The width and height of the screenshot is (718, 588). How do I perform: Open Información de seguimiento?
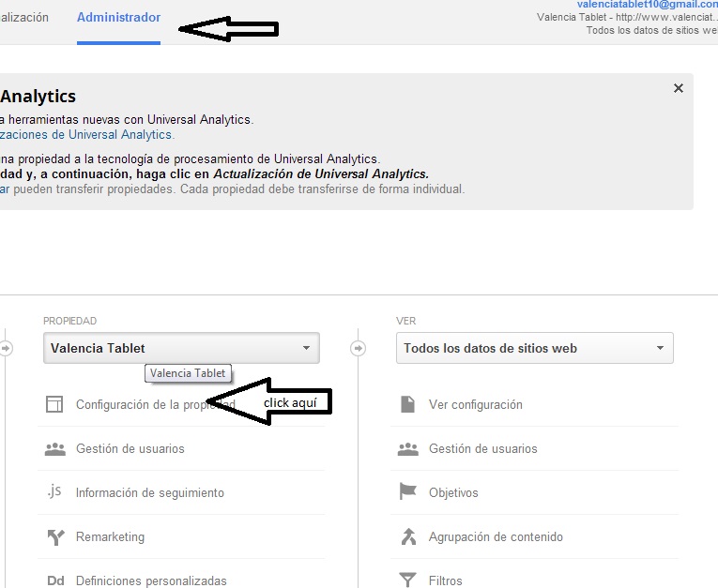point(150,493)
